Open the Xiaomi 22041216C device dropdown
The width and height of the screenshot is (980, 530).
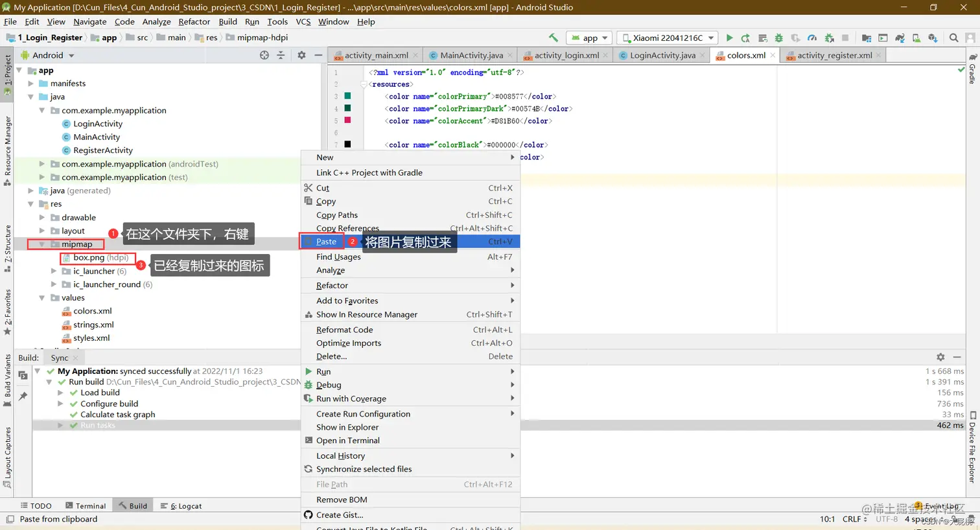[x=668, y=38]
